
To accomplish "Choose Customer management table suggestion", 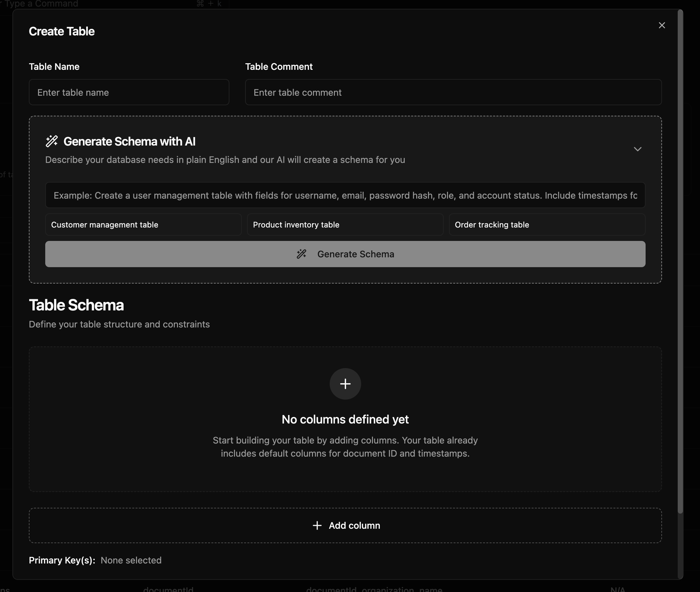I will [x=143, y=225].
